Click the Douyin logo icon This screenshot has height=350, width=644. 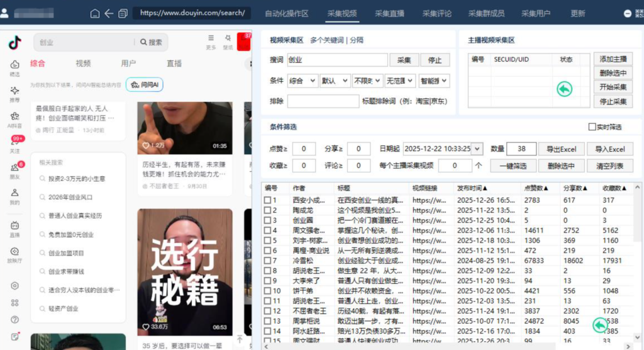tap(14, 42)
